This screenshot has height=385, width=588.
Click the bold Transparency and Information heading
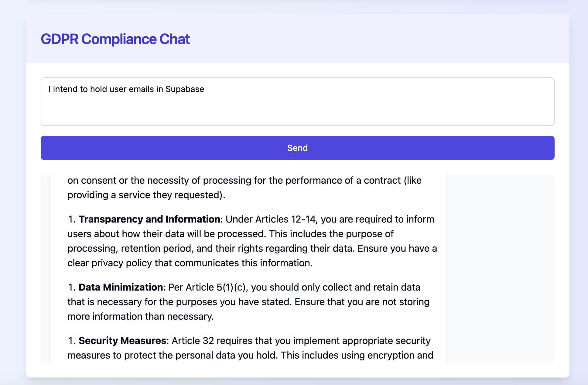[x=149, y=219]
